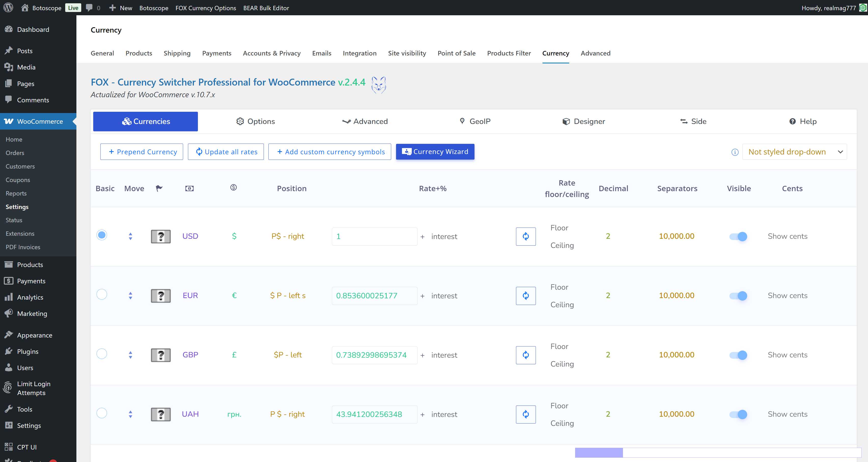The width and height of the screenshot is (868, 462).
Task: Disable the visible switch for UAH
Action: (x=738, y=414)
